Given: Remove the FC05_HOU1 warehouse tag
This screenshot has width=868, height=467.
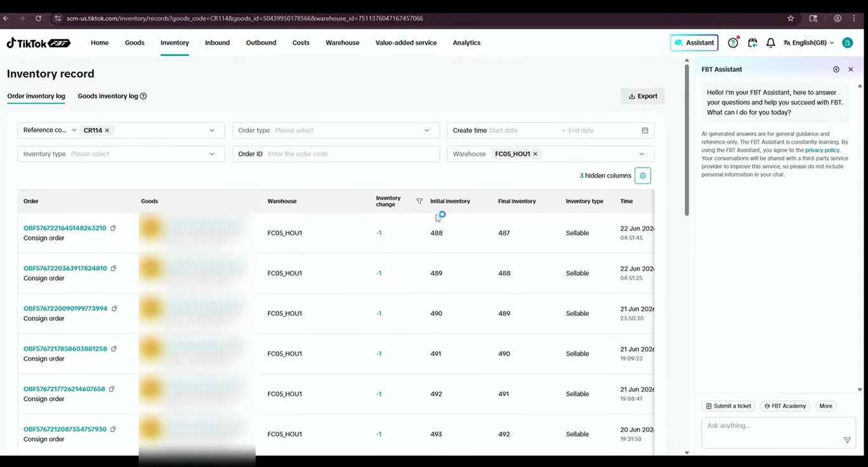Looking at the screenshot, I should click(x=535, y=154).
